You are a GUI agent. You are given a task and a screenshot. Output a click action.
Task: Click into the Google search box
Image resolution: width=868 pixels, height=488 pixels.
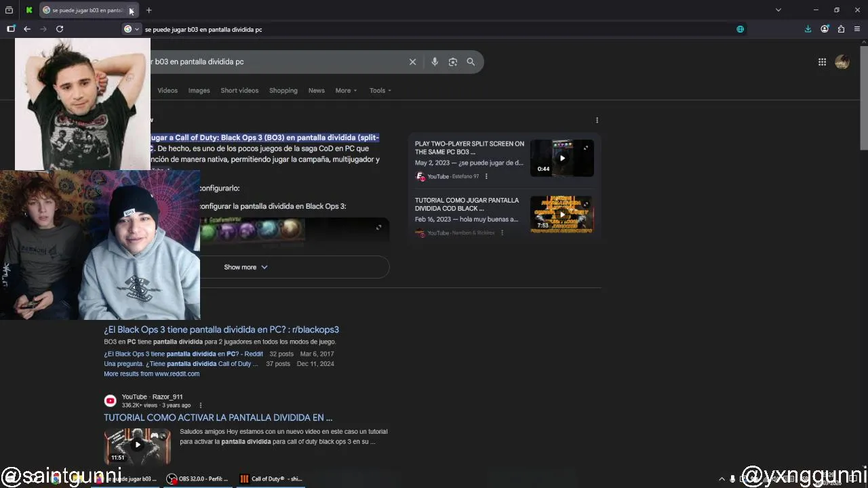[277, 62]
